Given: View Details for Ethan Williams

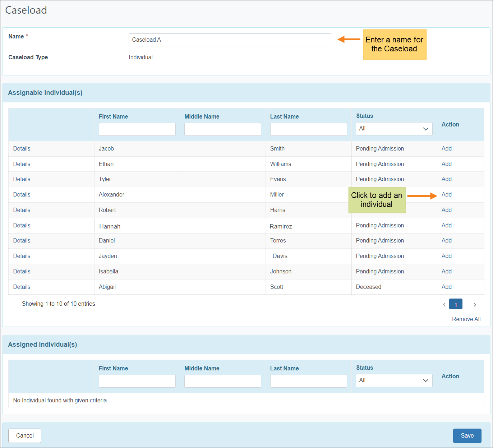Looking at the screenshot, I should [22, 164].
